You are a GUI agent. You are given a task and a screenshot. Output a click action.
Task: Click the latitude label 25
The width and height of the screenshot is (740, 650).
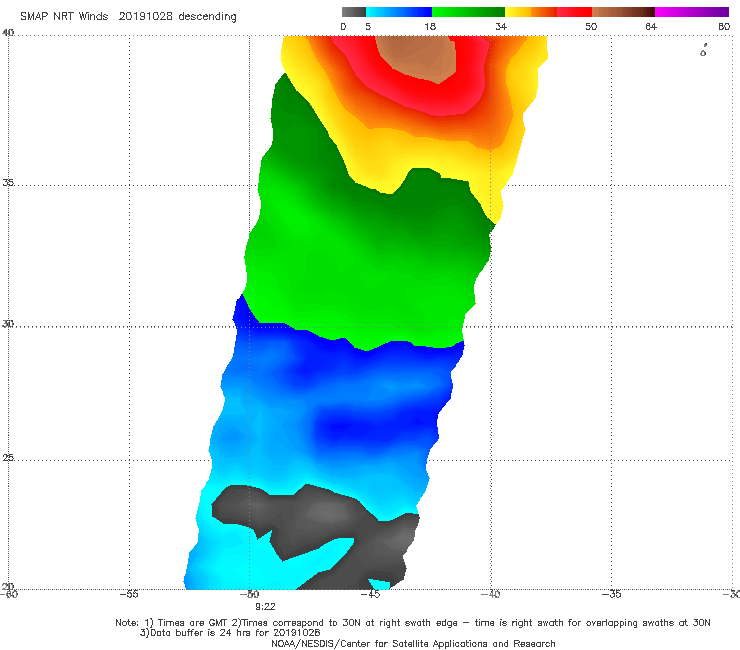tap(8, 457)
